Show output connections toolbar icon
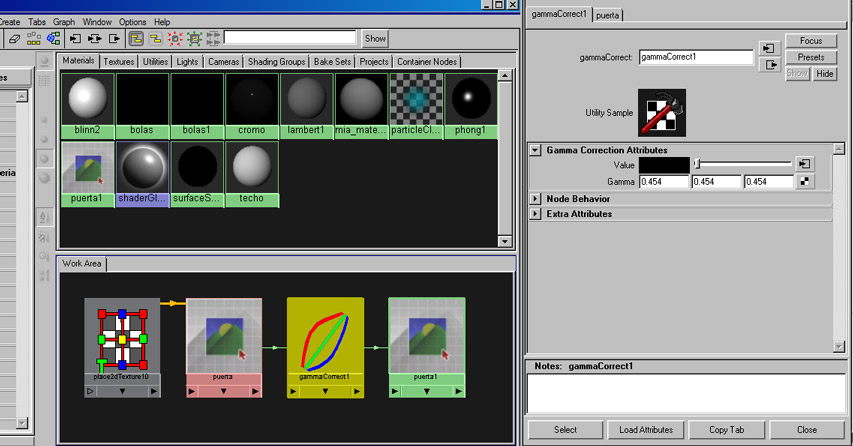 click(114, 39)
